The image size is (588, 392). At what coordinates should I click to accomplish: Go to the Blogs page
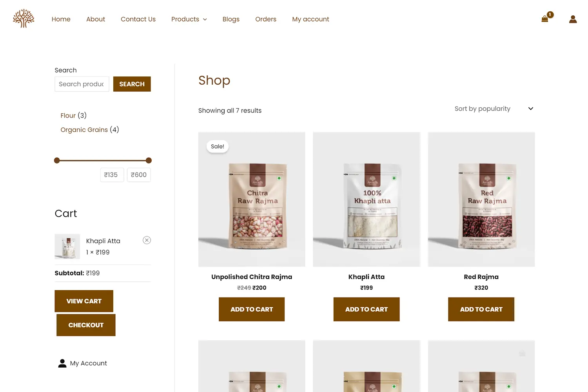pos(231,19)
